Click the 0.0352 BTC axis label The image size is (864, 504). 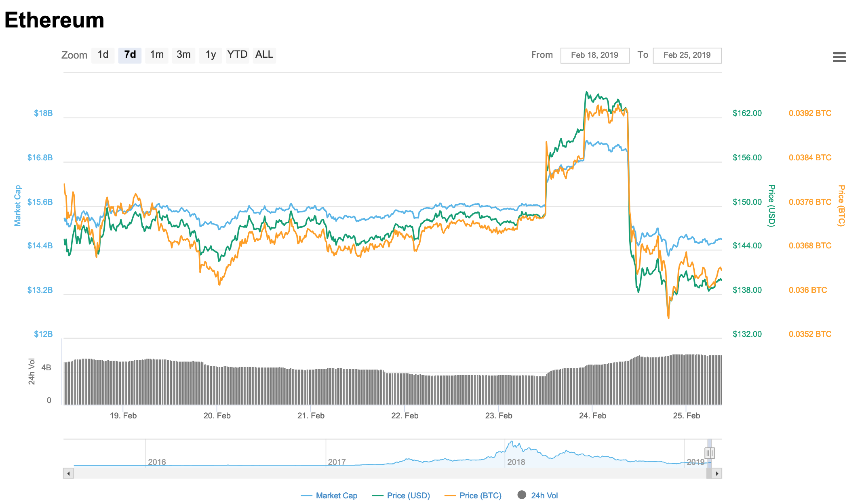click(810, 334)
